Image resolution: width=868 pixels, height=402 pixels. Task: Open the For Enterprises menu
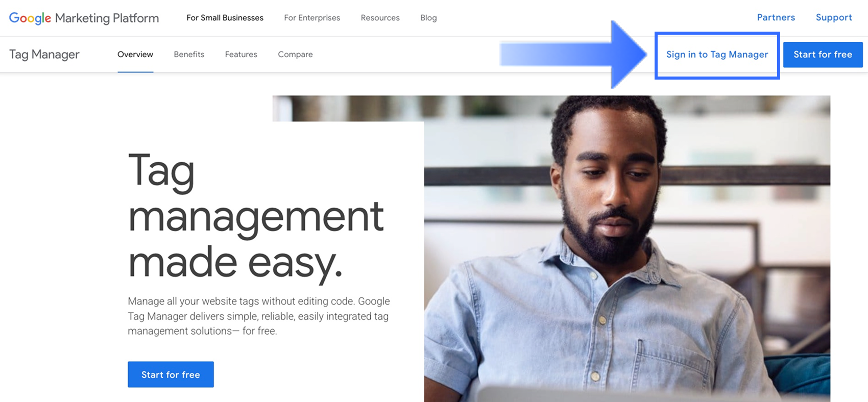(312, 18)
